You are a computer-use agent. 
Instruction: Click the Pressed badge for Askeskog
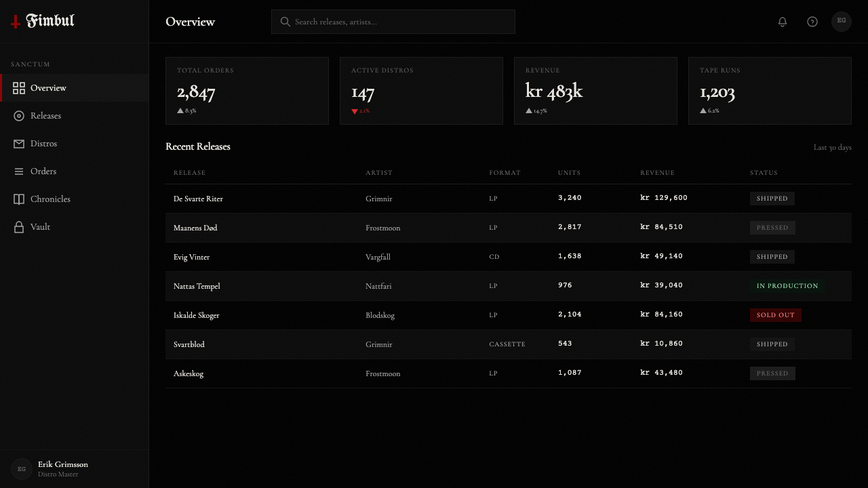point(772,373)
